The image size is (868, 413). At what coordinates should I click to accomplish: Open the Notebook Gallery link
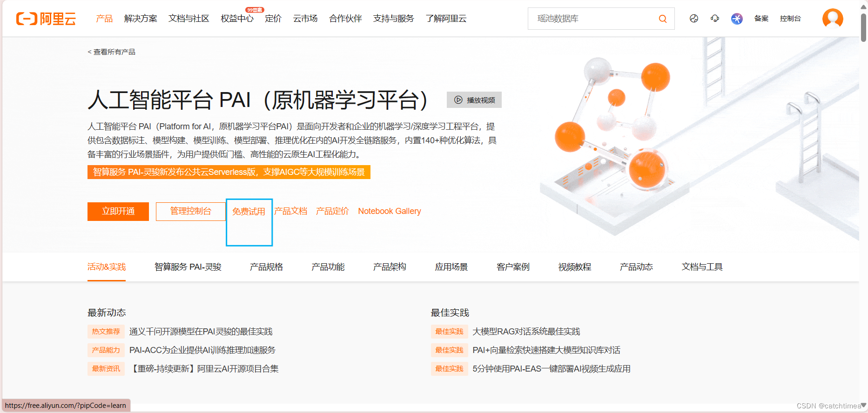click(390, 211)
